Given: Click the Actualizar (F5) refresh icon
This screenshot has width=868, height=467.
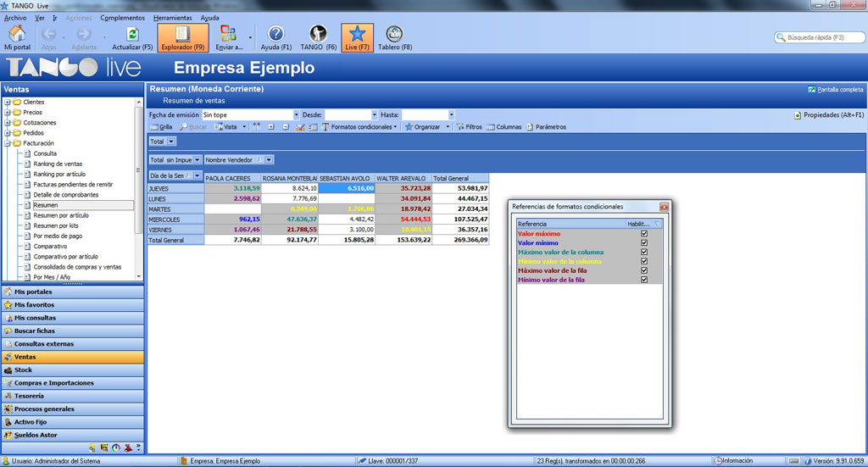Looking at the screenshot, I should pos(132,34).
